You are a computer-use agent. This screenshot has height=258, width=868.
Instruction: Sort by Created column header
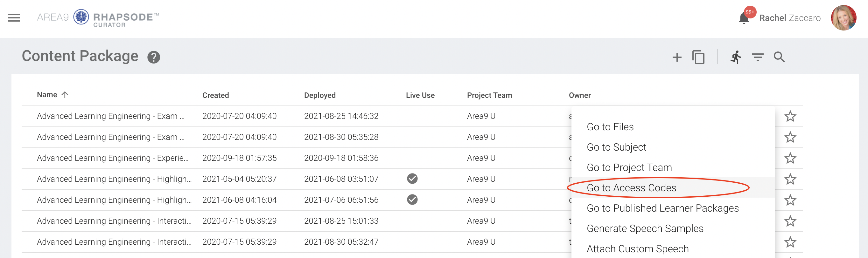pyautogui.click(x=215, y=95)
